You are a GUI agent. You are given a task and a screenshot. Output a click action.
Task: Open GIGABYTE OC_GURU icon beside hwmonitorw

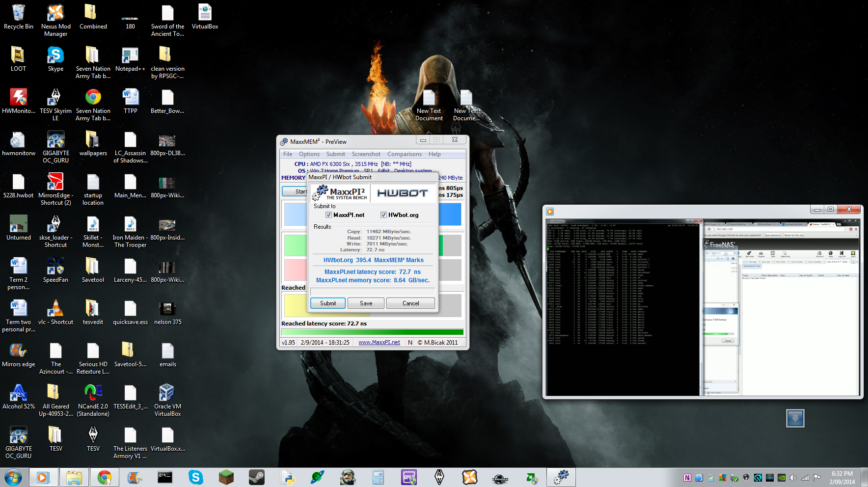pos(55,147)
